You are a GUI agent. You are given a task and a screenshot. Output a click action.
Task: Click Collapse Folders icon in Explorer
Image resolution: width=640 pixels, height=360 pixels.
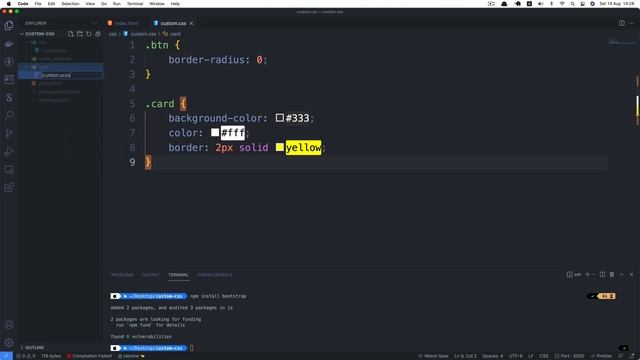98,34
